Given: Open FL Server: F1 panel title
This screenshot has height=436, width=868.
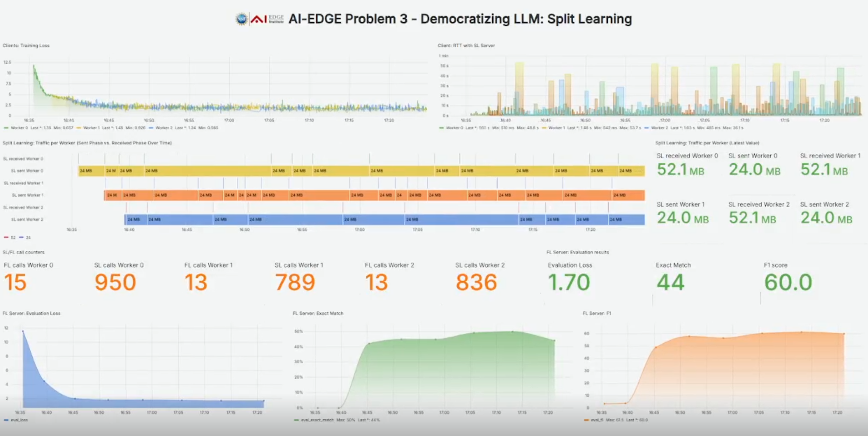Looking at the screenshot, I should [x=596, y=313].
